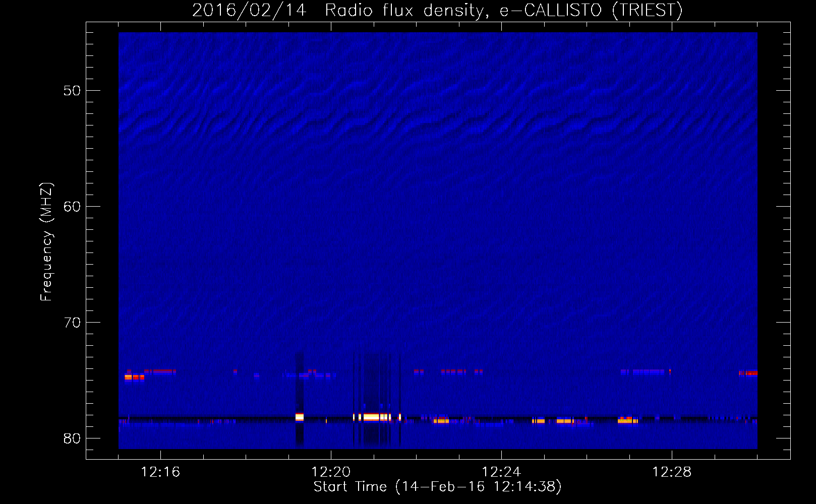Click the 'Start Time (14-Feb-16 12:14:38)' label
Viewport: 816px width, 504px height.
(437, 487)
